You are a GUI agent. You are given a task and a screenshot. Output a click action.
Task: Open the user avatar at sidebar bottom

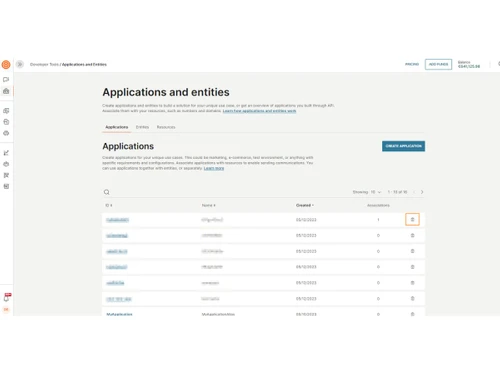point(6,310)
